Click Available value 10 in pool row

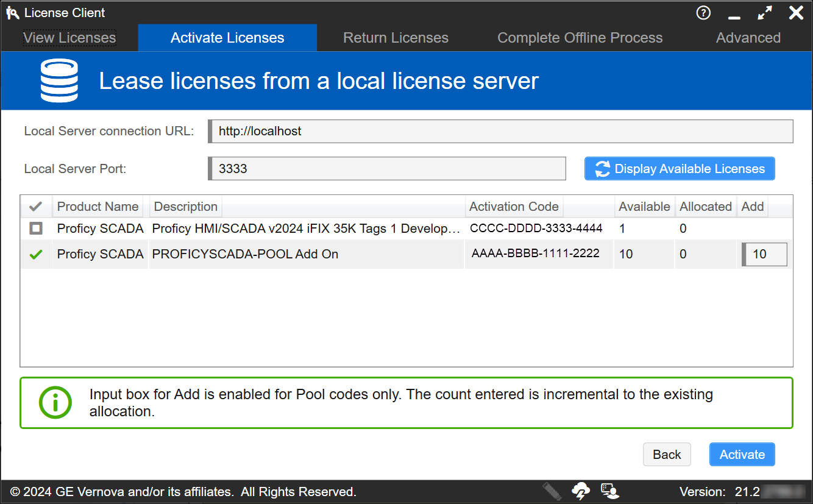pyautogui.click(x=626, y=254)
